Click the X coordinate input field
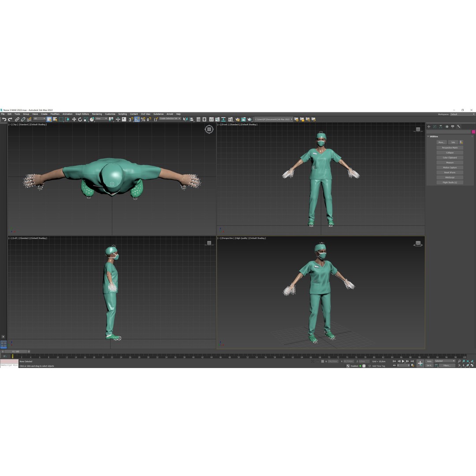Viewport: 476px width, 476px height. 333,361
